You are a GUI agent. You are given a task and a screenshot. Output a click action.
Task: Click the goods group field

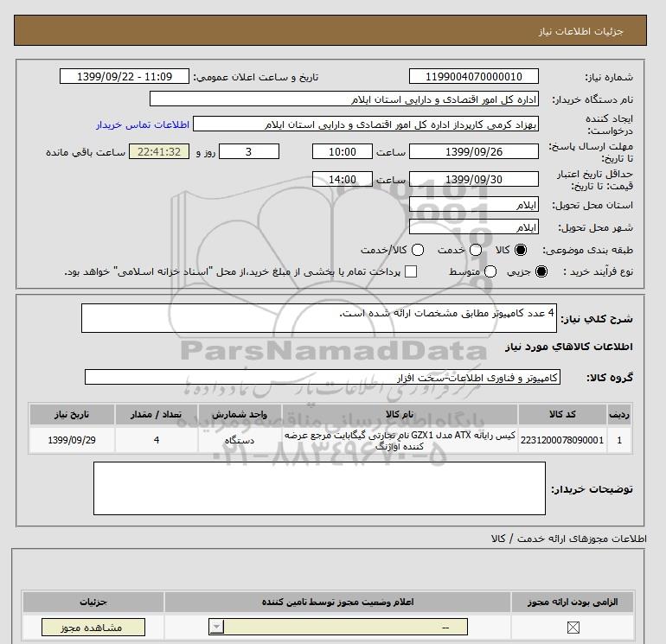pyautogui.click(x=323, y=378)
